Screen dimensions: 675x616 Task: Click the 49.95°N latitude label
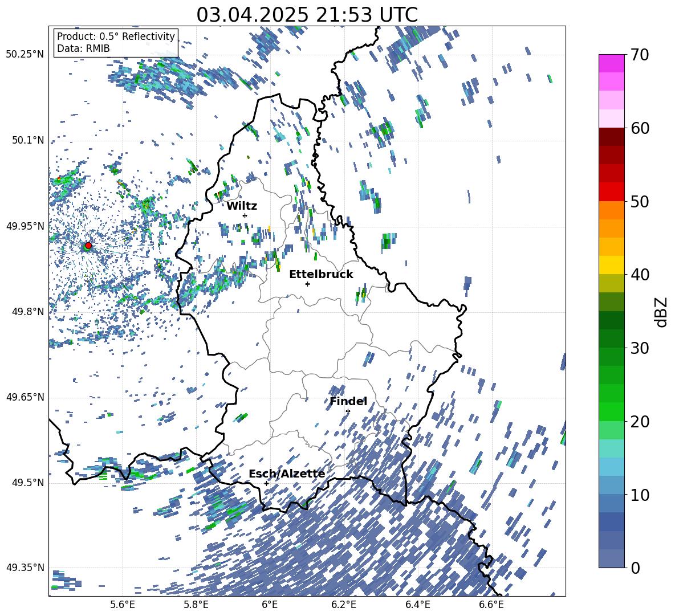pos(25,226)
